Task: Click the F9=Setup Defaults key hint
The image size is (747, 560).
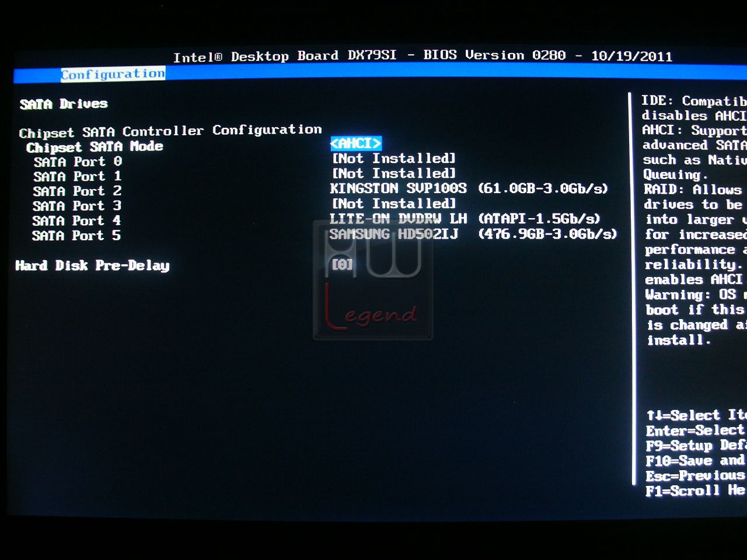Action: pyautogui.click(x=696, y=446)
